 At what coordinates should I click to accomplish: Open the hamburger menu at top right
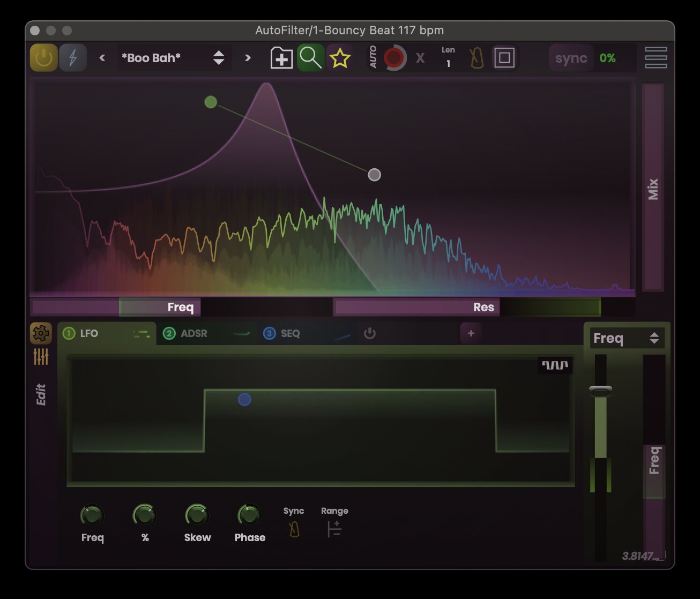pos(656,58)
